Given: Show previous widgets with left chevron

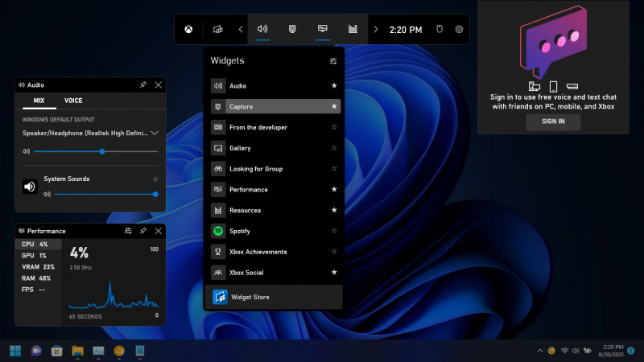Looking at the screenshot, I should 241,29.
